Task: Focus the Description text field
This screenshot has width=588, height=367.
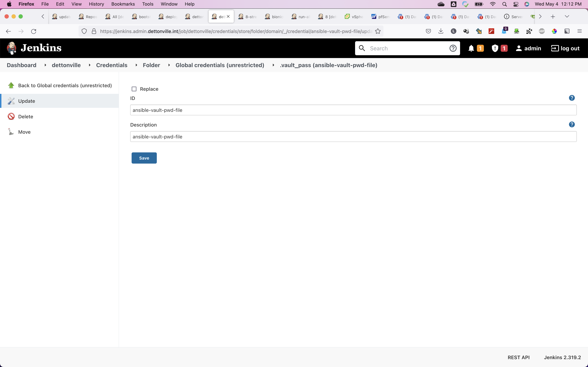Action: pos(353,137)
